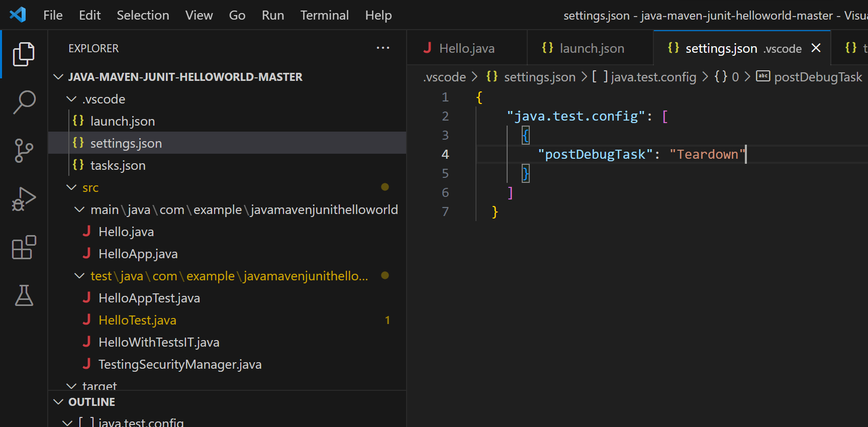
Task: Open the Terminal menu
Action: 324,15
